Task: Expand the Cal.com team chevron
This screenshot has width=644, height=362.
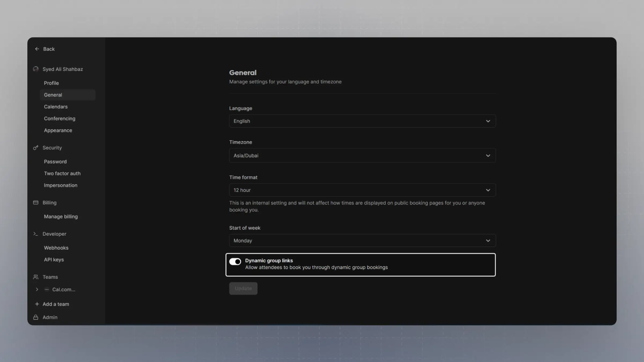Action: 37,290
